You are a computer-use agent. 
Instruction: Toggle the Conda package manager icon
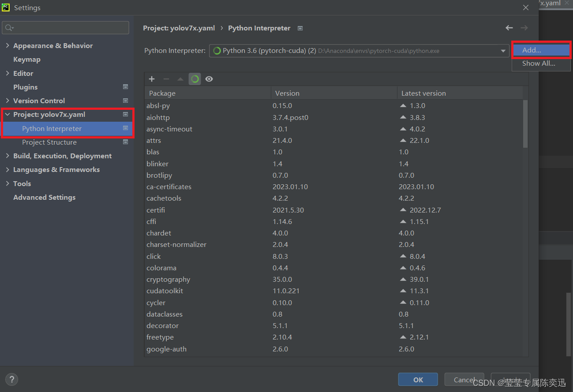195,79
